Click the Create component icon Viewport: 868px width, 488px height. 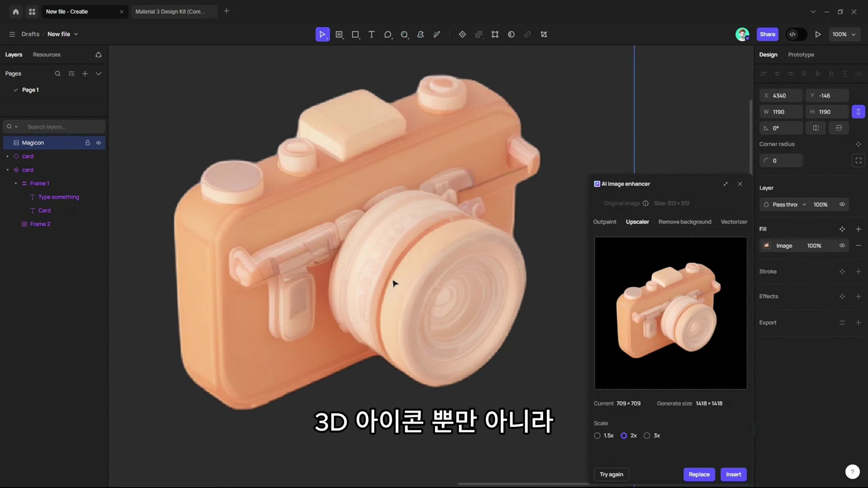point(463,34)
